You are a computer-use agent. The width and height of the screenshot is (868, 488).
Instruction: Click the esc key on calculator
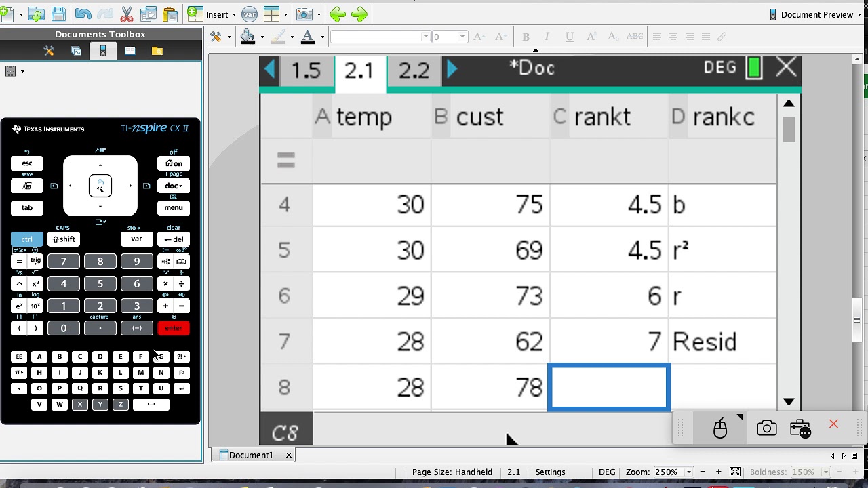[x=27, y=163]
